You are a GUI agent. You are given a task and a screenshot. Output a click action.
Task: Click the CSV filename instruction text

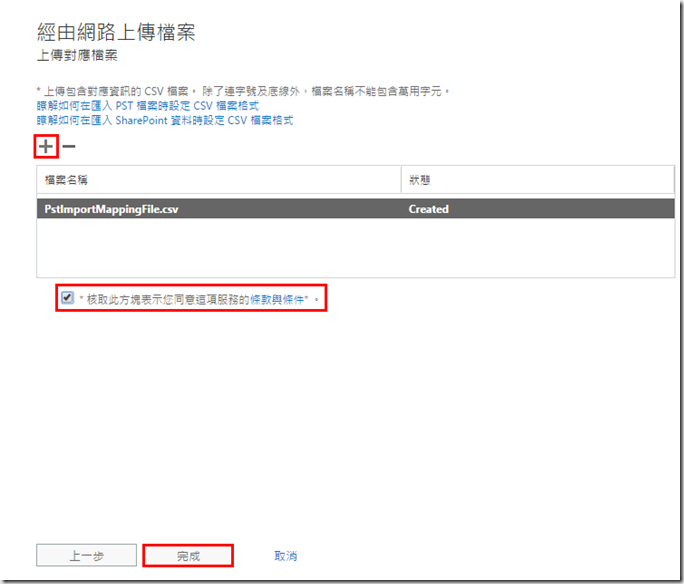[250, 91]
